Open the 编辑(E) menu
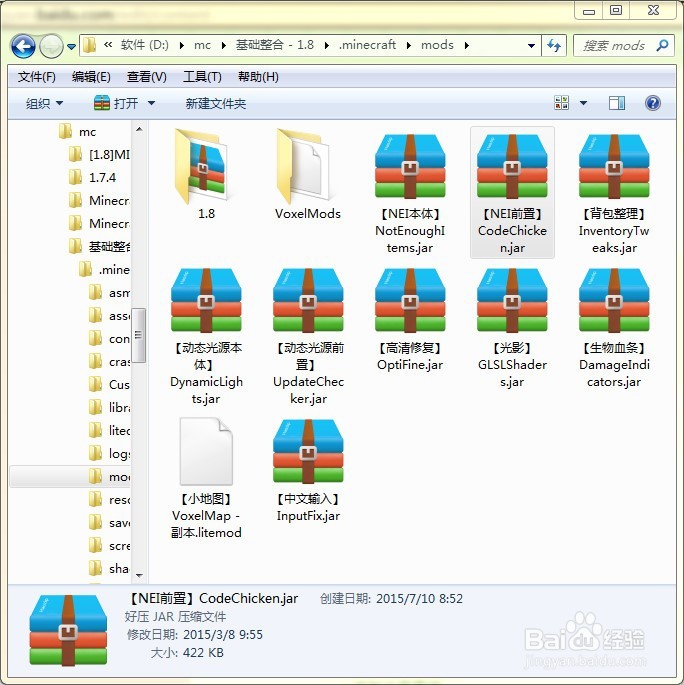Viewport: 684px width, 685px height. click(x=91, y=77)
